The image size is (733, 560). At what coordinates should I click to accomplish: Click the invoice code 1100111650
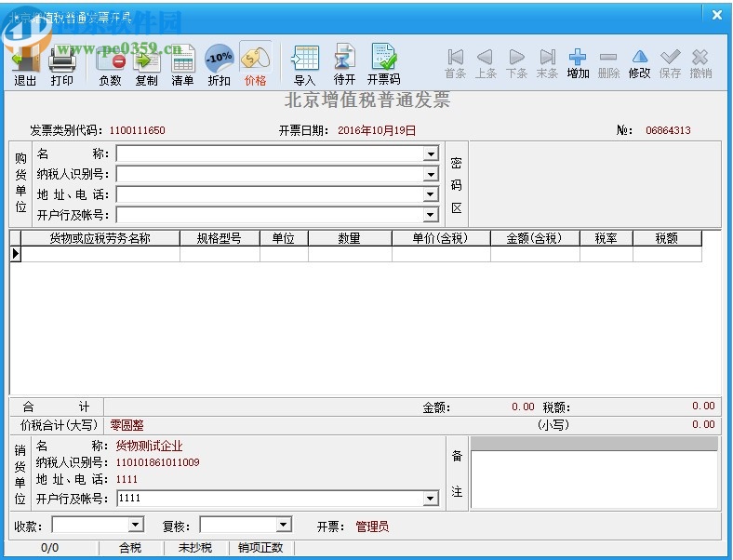coord(137,130)
